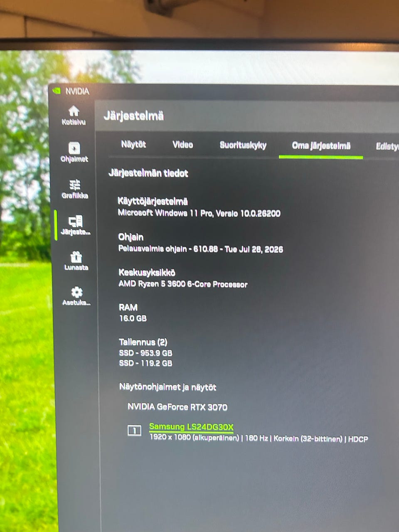Viewport: 399px width, 532px height.
Task: Click the display number 1 icon
Action: click(134, 430)
